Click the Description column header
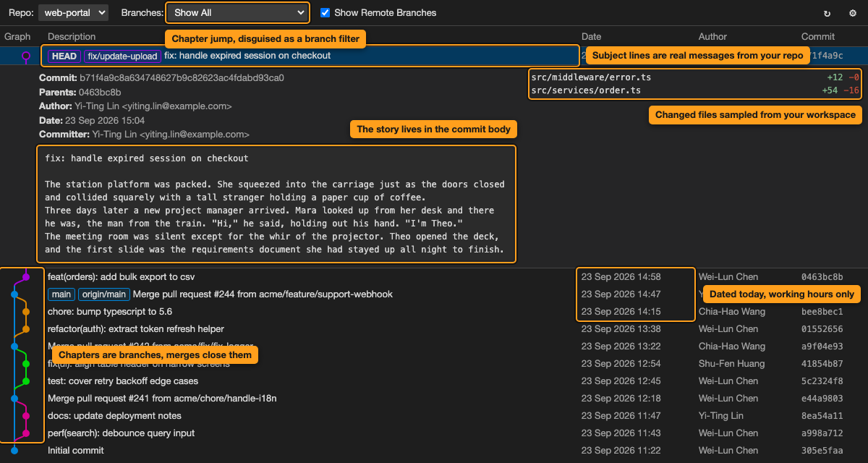The image size is (868, 463). (72, 36)
